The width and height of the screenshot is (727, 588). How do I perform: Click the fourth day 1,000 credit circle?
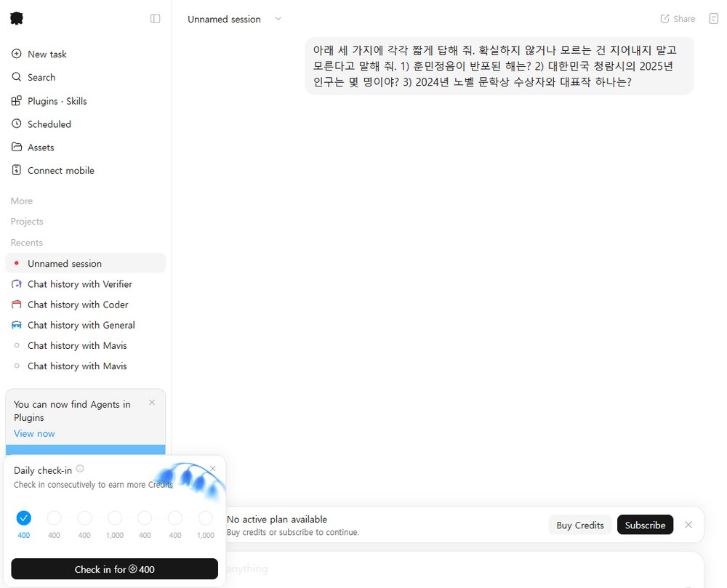(x=115, y=517)
